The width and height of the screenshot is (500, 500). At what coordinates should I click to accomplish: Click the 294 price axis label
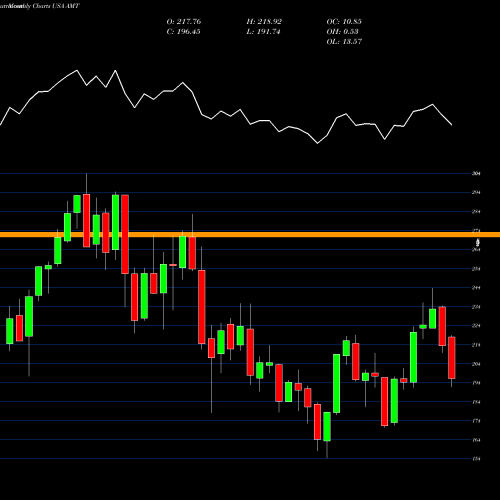click(476, 192)
